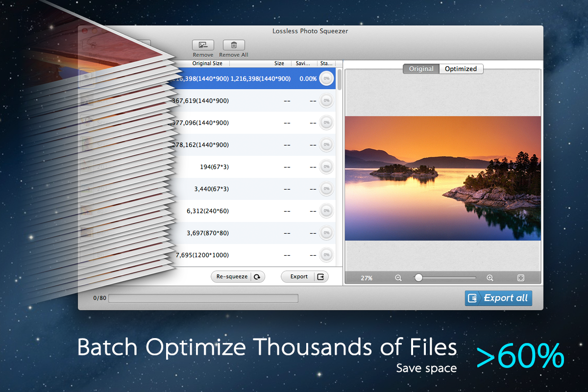This screenshot has height=392, width=588.
Task: Click the 0/80 progress counter text
Action: pos(99,298)
